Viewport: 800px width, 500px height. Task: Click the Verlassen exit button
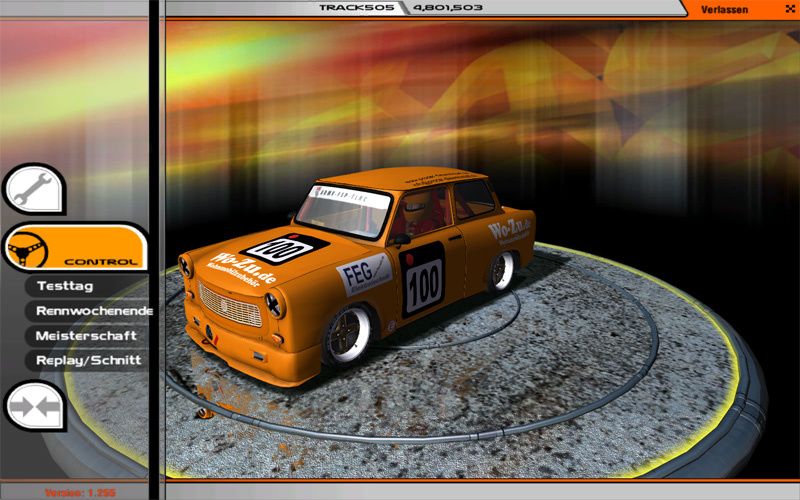(724, 10)
